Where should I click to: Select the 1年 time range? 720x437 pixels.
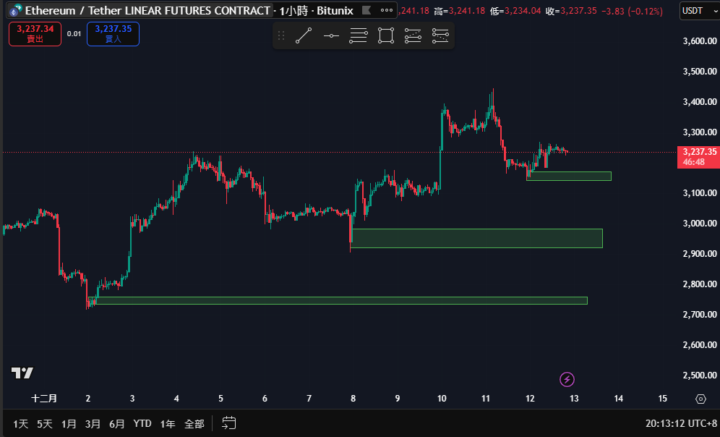pos(168,424)
